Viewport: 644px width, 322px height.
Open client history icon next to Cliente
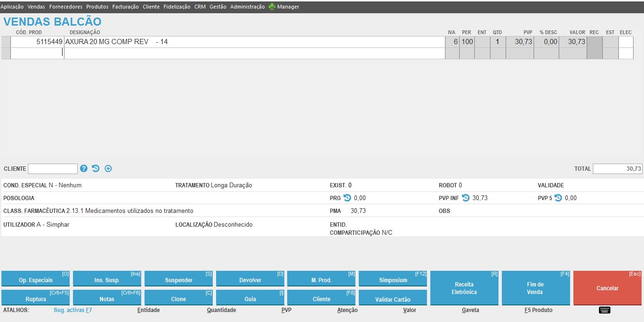click(96, 168)
